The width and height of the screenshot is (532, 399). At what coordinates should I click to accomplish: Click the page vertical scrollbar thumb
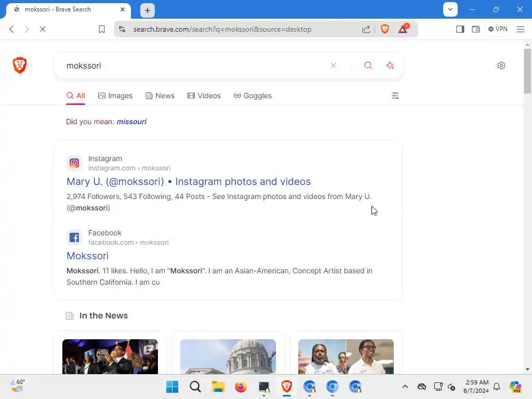(527, 71)
